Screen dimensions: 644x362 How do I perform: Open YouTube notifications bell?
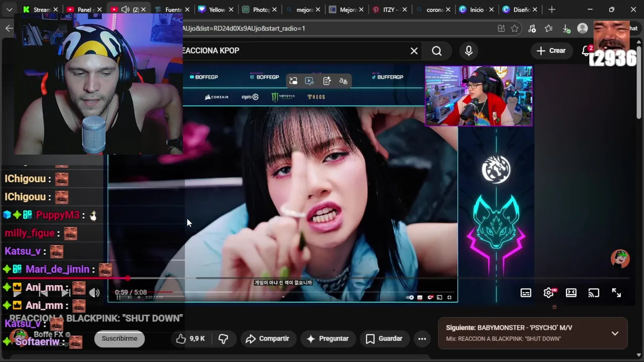pyautogui.click(x=587, y=51)
